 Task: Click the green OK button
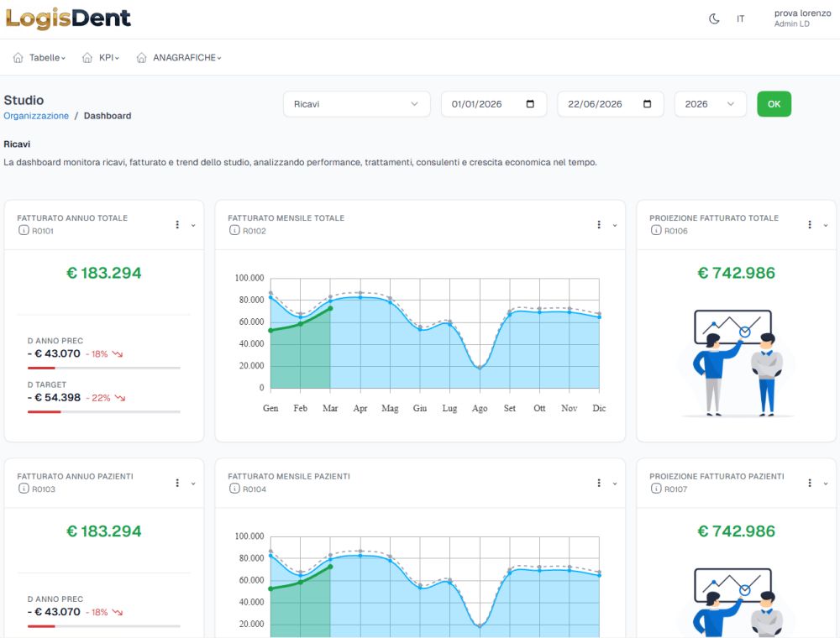[x=774, y=104]
